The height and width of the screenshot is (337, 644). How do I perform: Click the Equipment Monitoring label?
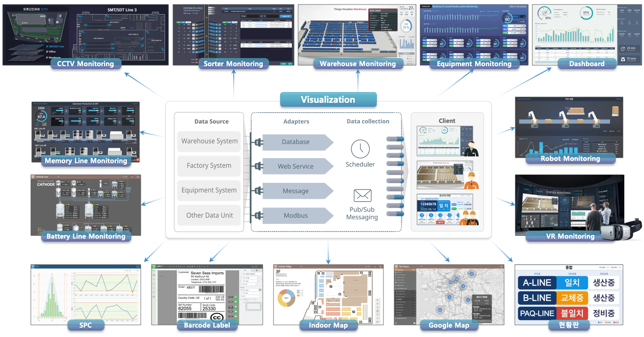[x=474, y=63]
